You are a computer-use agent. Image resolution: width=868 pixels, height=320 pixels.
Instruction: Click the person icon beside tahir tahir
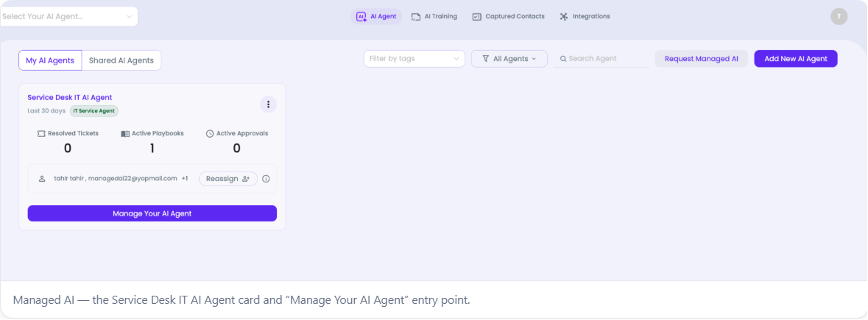(x=42, y=179)
